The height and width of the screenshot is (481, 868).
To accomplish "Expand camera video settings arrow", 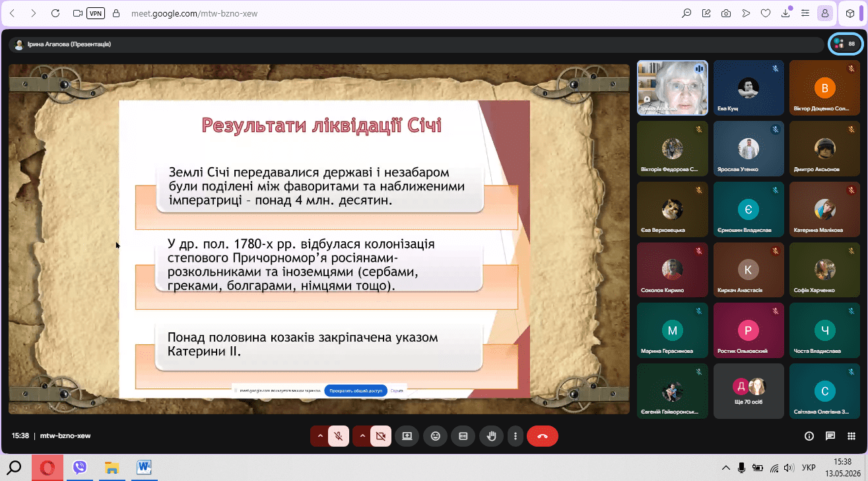I will tap(362, 436).
